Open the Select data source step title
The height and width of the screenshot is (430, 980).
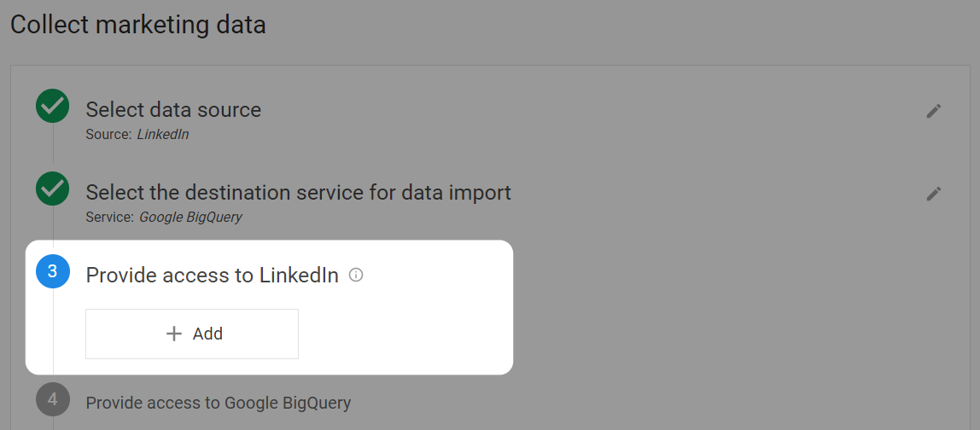point(173,109)
